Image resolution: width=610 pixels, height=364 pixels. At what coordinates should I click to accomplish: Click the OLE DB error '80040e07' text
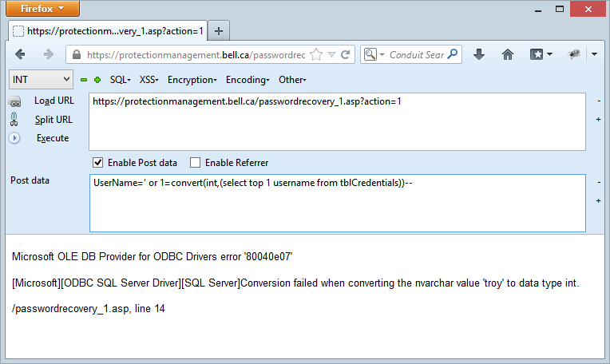[152, 257]
